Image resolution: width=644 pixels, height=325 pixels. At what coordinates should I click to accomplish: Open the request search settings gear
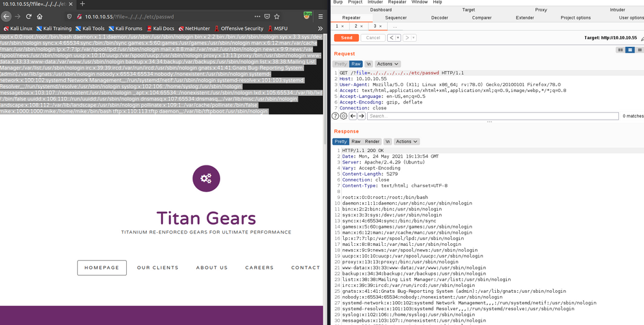[x=343, y=116]
